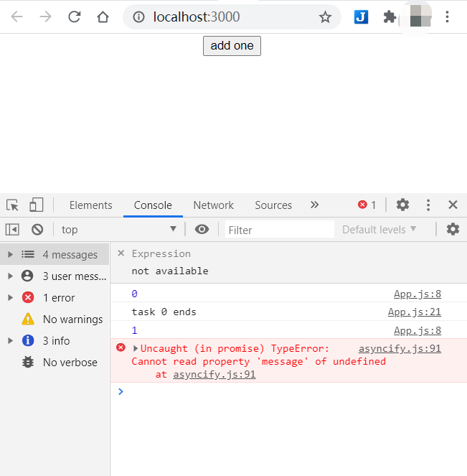Switch to the Network tab
This screenshot has width=467, height=476.
pyautogui.click(x=214, y=205)
